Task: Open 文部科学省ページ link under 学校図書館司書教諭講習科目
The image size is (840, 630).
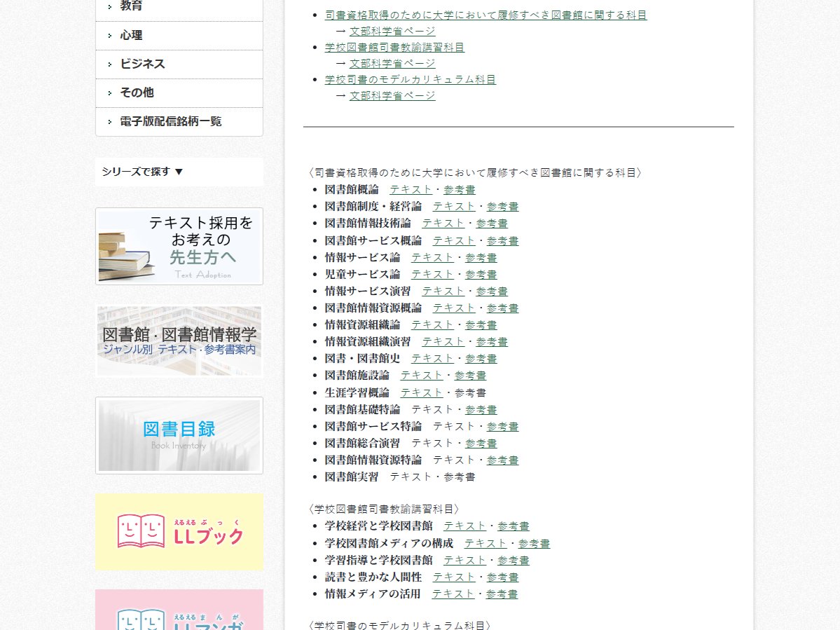Action: click(392, 63)
